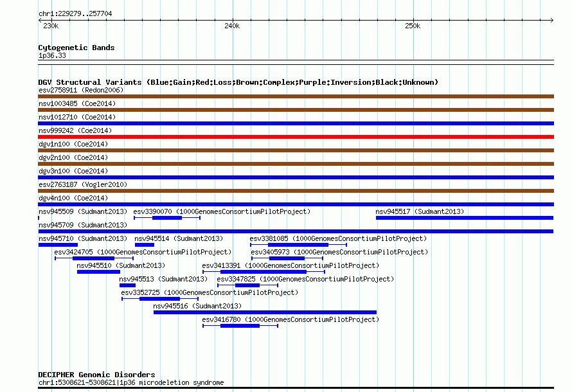This screenshot has width=572, height=392.
Task: Click the small blue nsv945513 bar
Action: (127, 285)
